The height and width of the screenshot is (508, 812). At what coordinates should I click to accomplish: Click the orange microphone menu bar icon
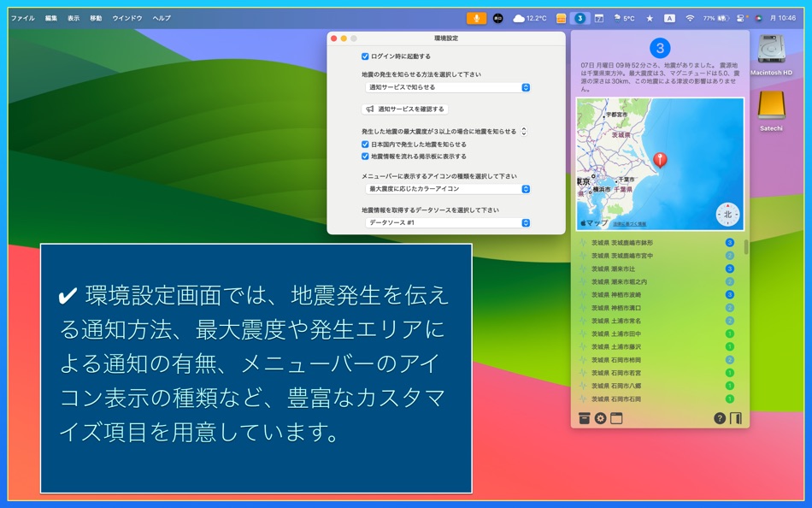coord(476,18)
